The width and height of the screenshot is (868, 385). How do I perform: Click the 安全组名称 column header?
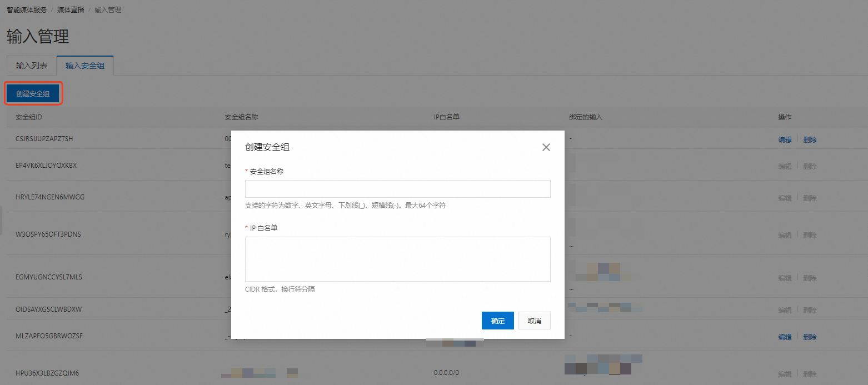pyautogui.click(x=241, y=117)
